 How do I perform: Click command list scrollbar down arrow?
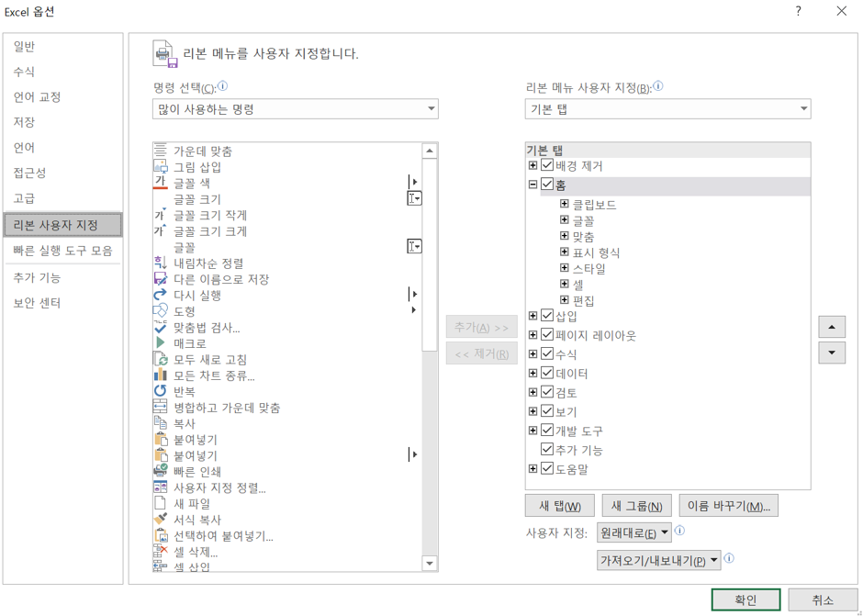pyautogui.click(x=430, y=564)
